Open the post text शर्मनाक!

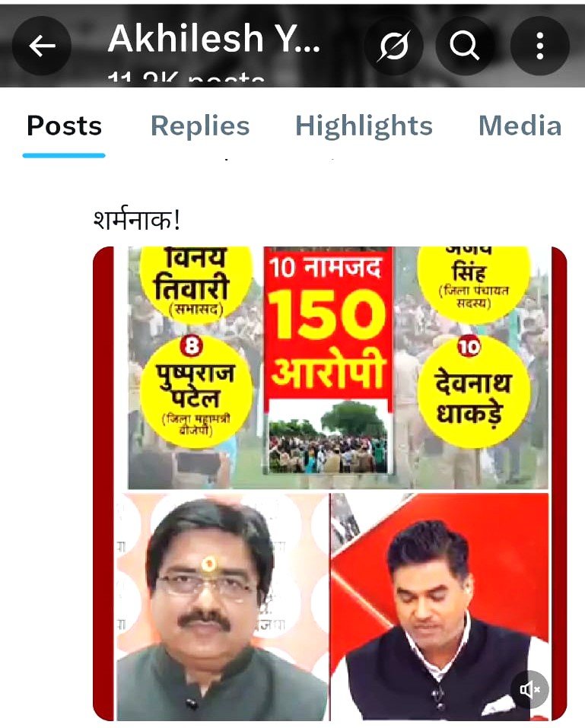point(136,219)
